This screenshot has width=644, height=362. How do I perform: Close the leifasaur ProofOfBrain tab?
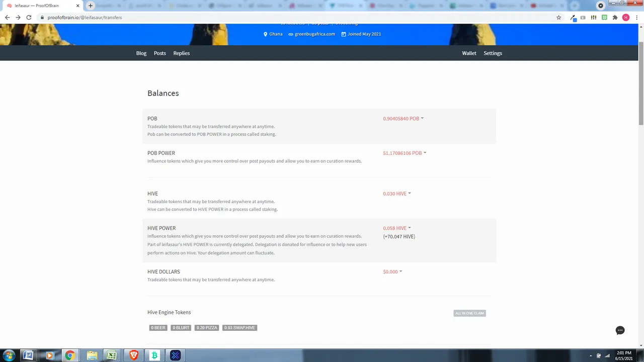click(x=77, y=6)
